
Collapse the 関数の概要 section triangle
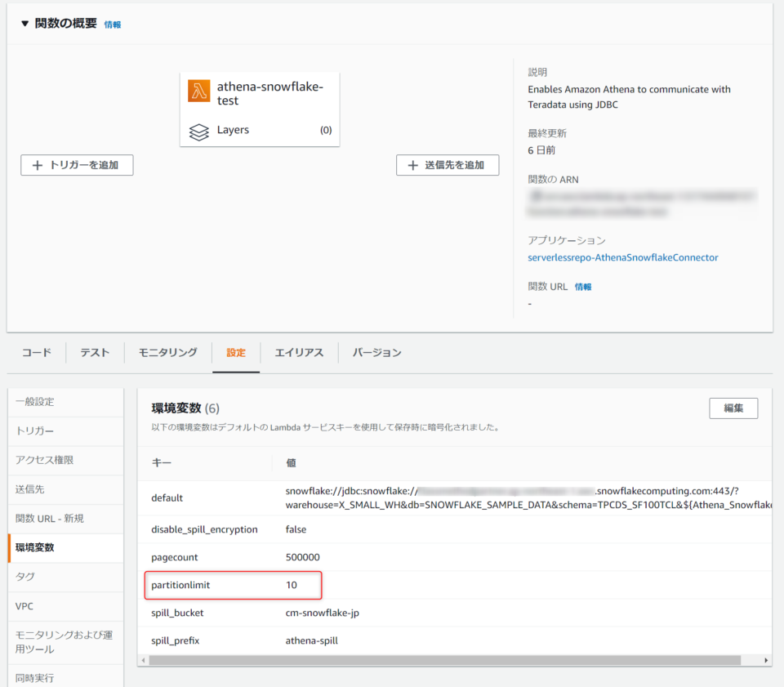24,24
